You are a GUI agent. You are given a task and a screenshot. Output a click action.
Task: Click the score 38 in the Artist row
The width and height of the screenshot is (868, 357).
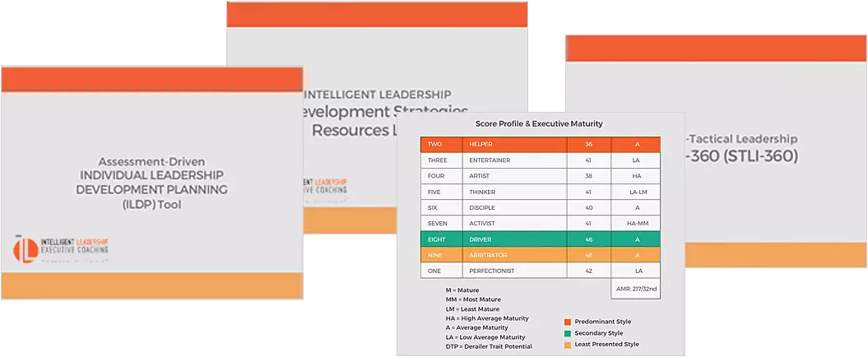[x=588, y=176]
